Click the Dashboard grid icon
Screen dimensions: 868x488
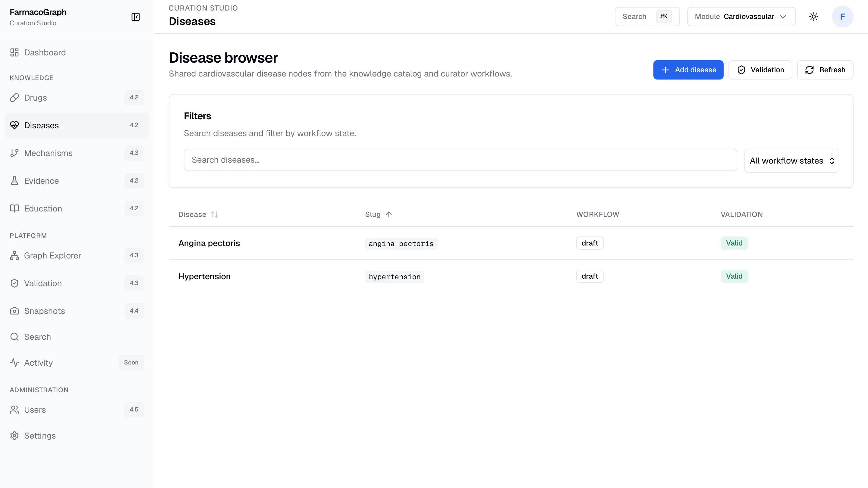[x=14, y=52]
